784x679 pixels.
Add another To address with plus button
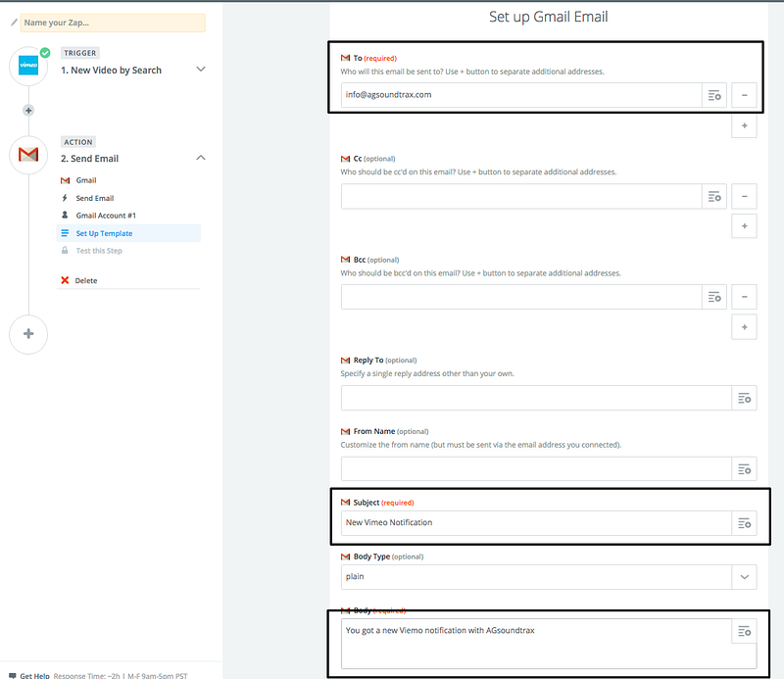[x=744, y=125]
